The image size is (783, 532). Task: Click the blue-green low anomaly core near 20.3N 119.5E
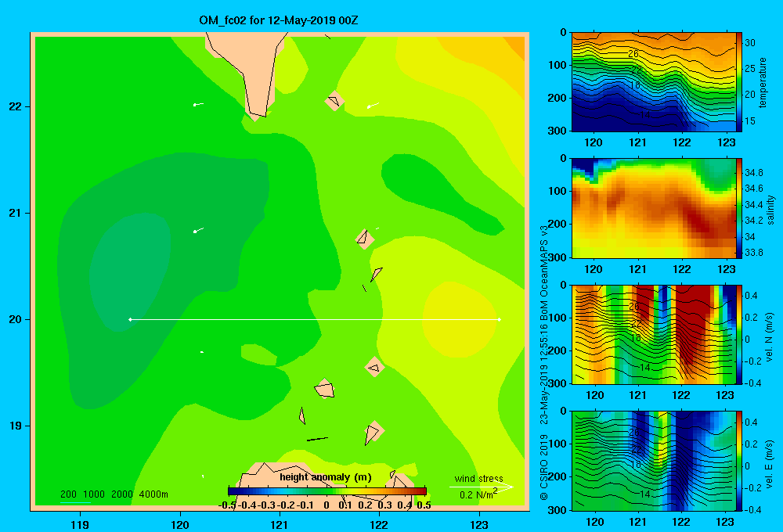(130, 272)
